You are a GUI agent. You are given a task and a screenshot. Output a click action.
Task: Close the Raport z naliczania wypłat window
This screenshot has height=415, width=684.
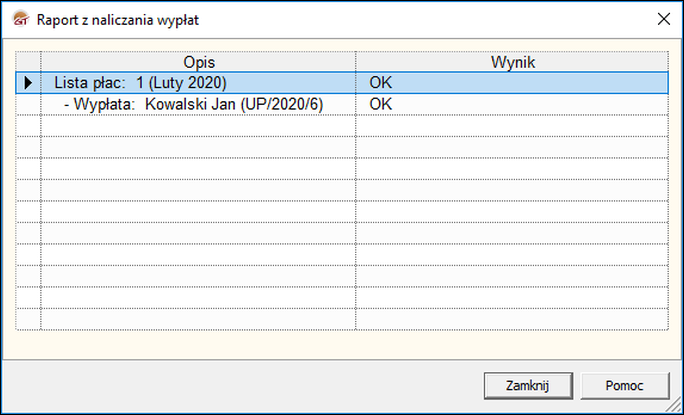(x=662, y=18)
